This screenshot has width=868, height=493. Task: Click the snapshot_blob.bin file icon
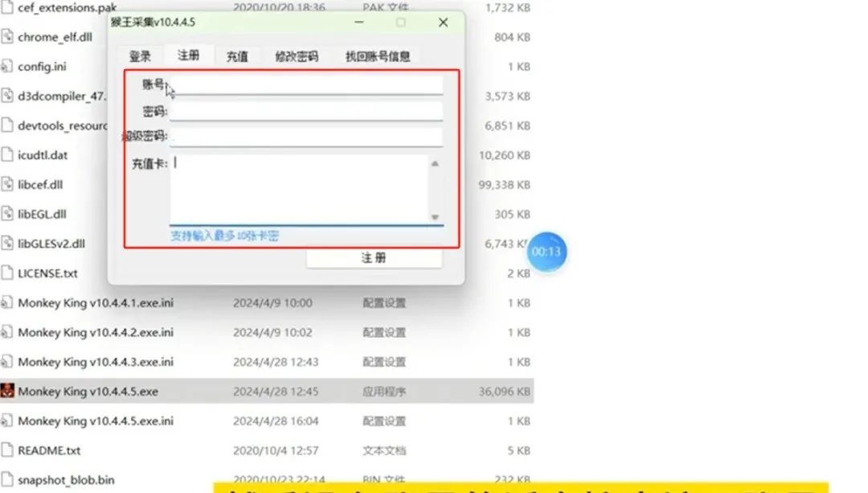click(x=7, y=480)
